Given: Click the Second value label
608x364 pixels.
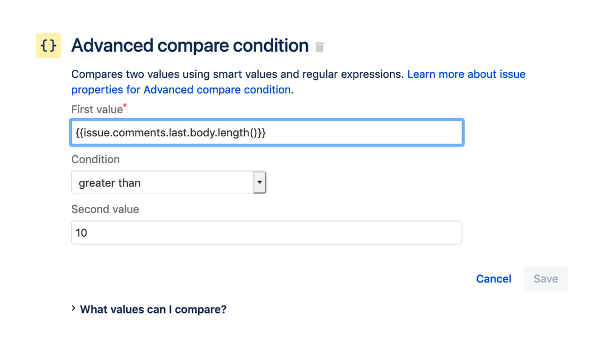Looking at the screenshot, I should pos(105,209).
